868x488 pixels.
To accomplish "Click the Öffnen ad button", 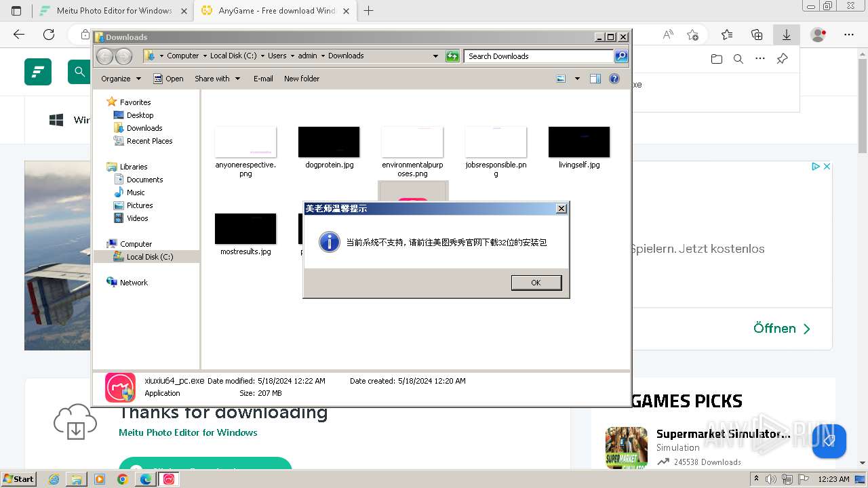I will tap(782, 329).
